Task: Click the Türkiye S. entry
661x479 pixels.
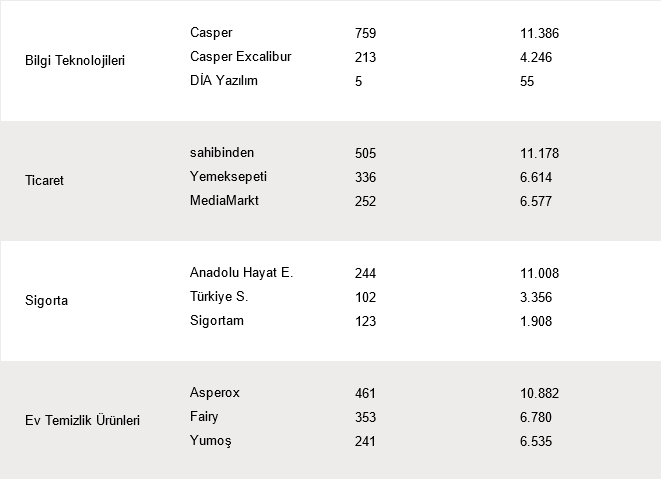Action: (x=219, y=297)
